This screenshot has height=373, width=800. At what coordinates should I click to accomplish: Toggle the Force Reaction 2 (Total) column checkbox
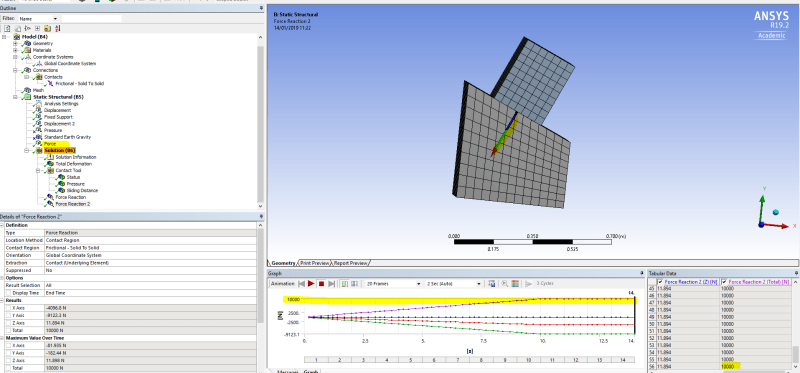[724, 281]
